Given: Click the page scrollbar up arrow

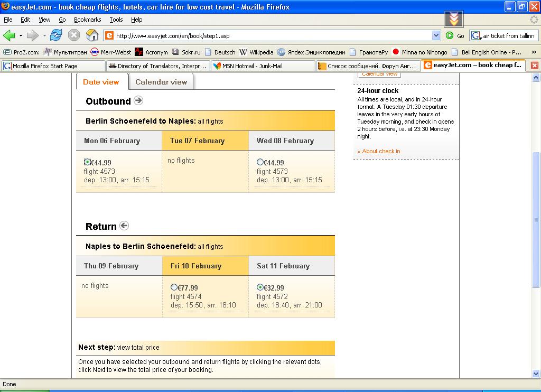Looking at the screenshot, I should click(536, 78).
